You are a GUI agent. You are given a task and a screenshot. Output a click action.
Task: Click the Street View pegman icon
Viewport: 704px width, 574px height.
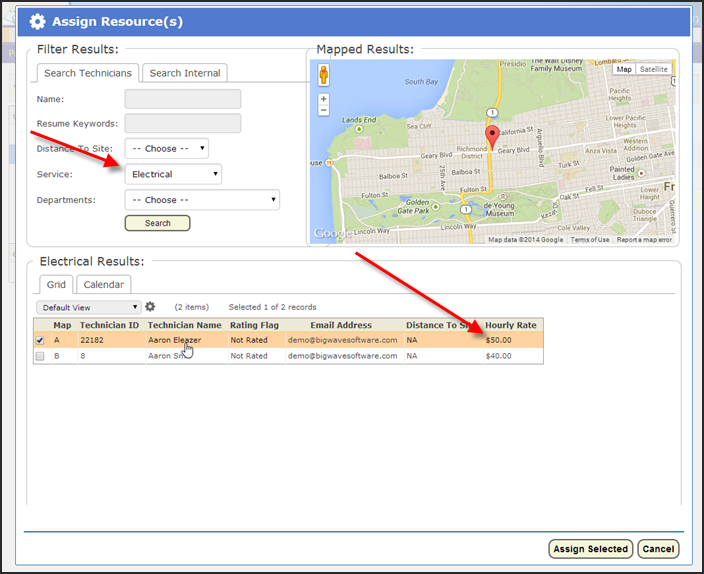(x=323, y=75)
